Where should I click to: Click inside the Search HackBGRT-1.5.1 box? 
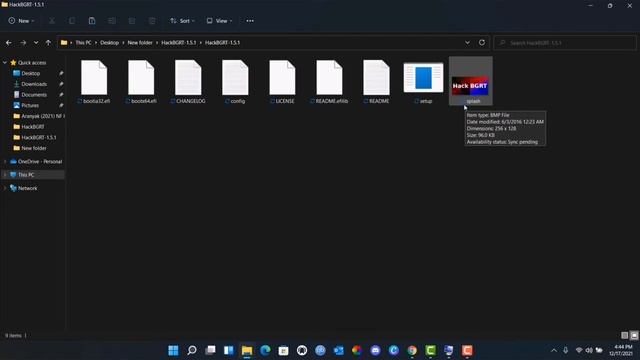pyautogui.click(x=565, y=42)
